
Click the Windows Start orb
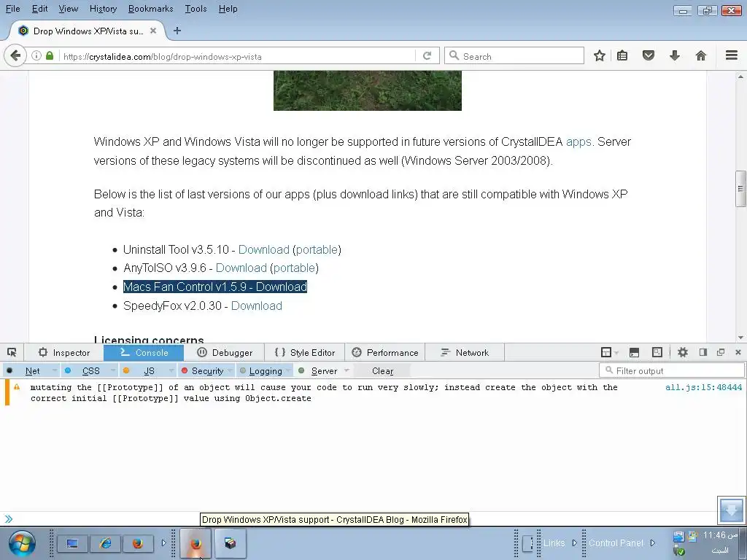(22, 543)
